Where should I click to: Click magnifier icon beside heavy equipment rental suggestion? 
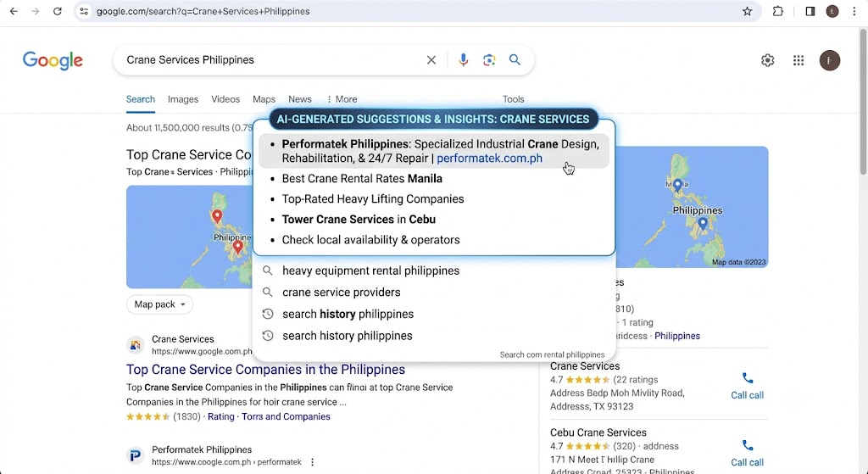pos(267,270)
